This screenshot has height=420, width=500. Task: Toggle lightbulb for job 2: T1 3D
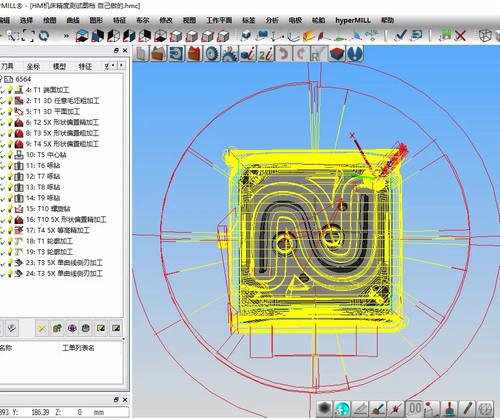point(10,101)
